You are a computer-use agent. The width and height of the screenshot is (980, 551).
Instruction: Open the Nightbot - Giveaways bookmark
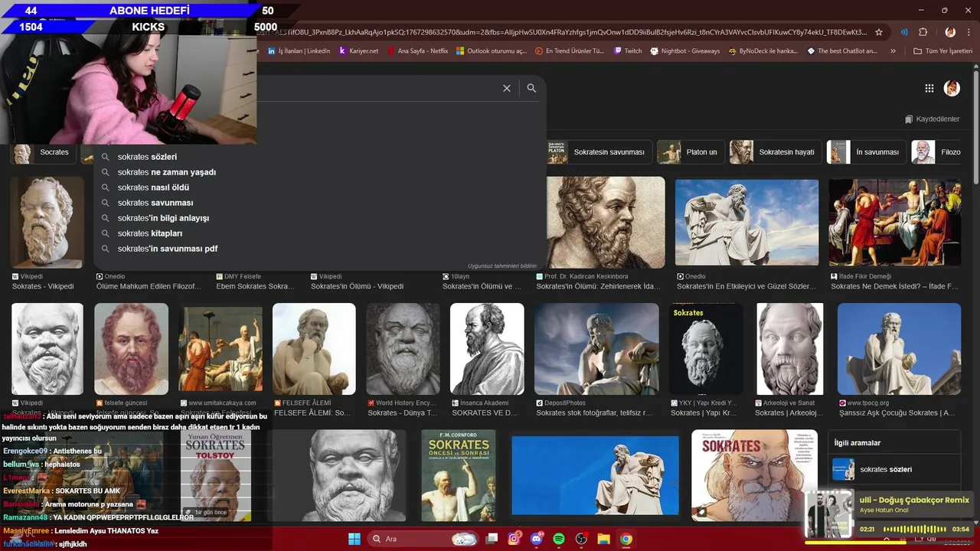(x=685, y=51)
